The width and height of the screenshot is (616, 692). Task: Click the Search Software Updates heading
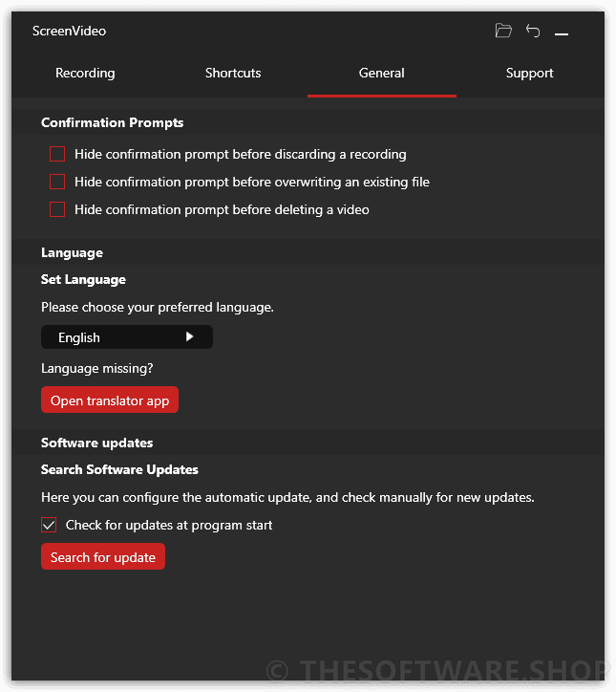click(x=119, y=469)
